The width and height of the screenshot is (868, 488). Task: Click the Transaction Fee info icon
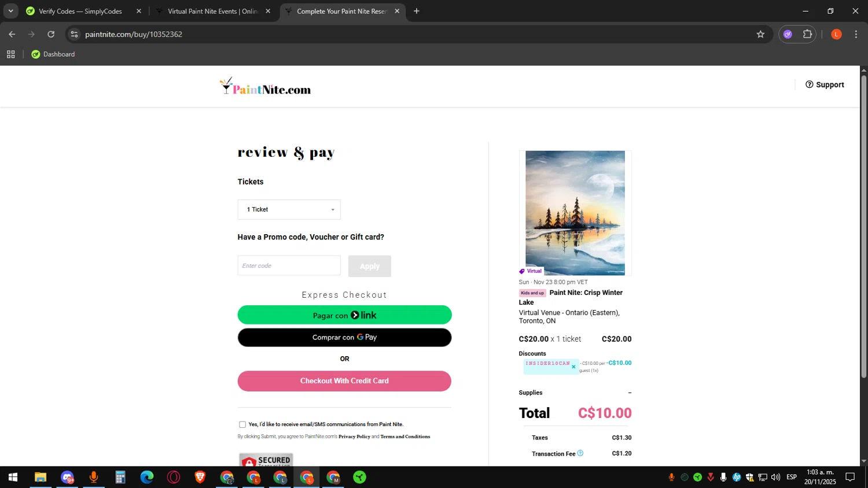click(x=580, y=453)
